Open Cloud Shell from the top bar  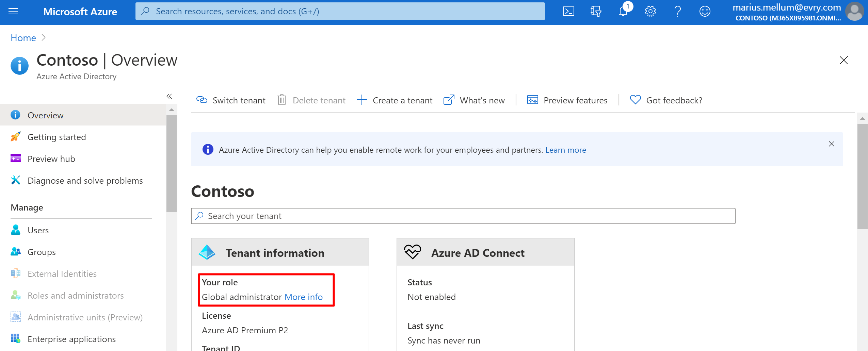pos(568,11)
